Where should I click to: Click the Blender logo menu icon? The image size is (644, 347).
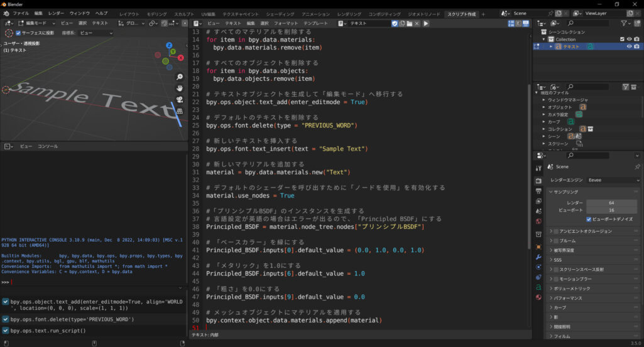click(x=6, y=14)
